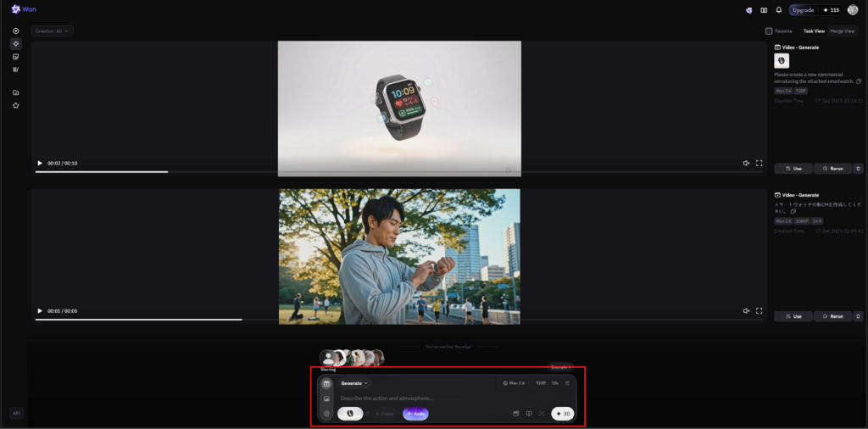Submit generation with the 30 credits button
Image resolution: width=868 pixels, height=429 pixels.
[563, 414]
